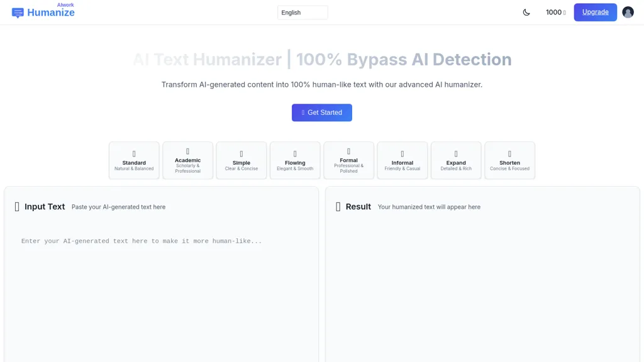Open the English language dropdown

click(x=303, y=13)
